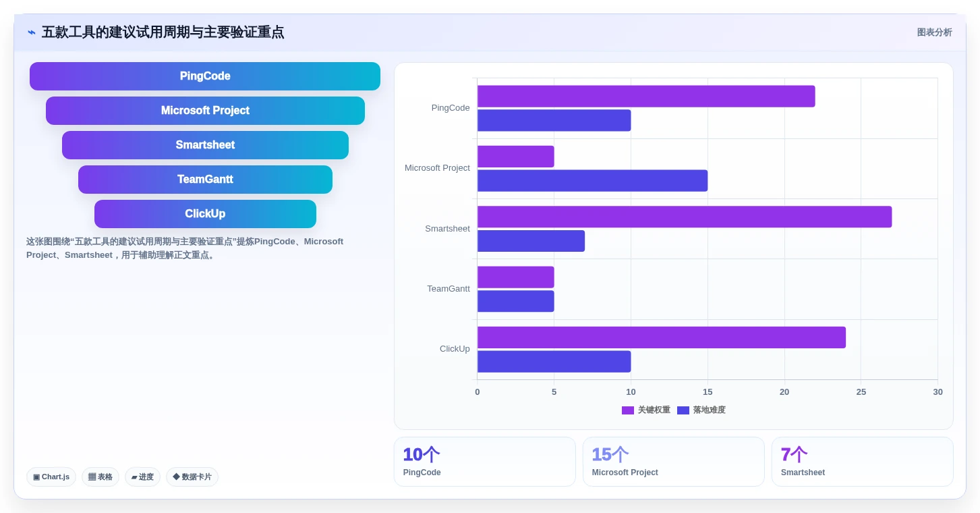Click Smartsheet purple 关键权重 bar
980x513 pixels.
click(685, 217)
